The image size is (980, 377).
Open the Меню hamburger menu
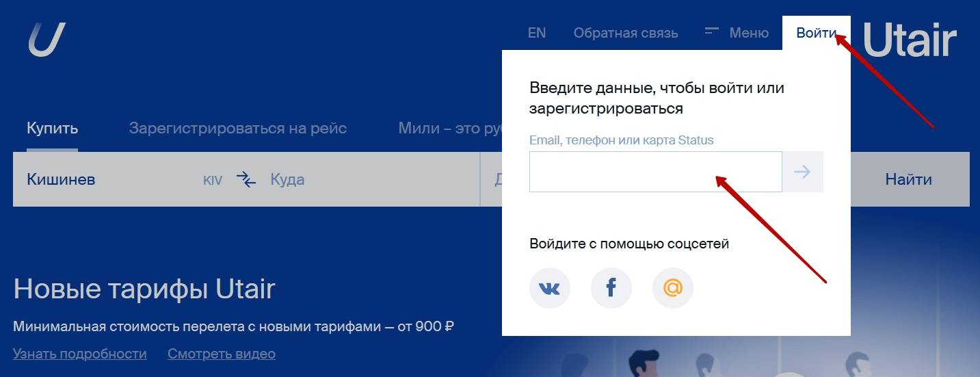(737, 33)
